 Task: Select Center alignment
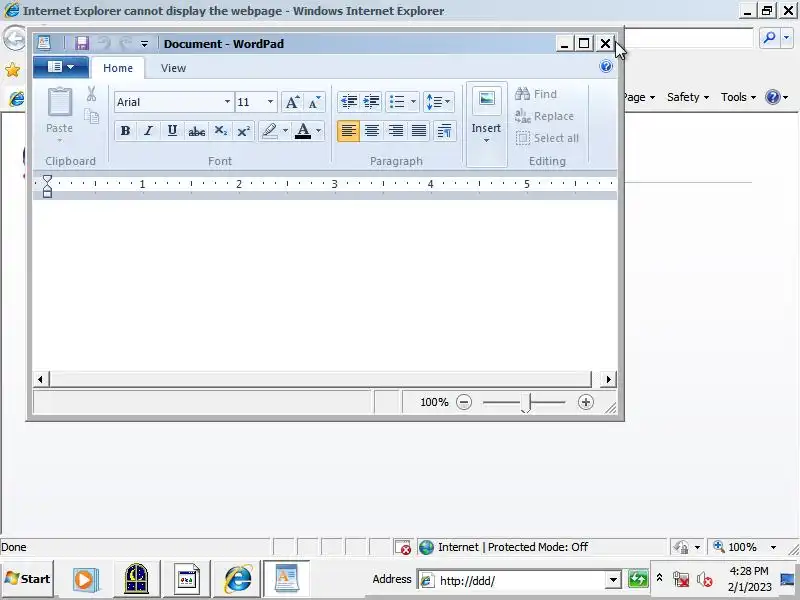pyautogui.click(x=372, y=131)
